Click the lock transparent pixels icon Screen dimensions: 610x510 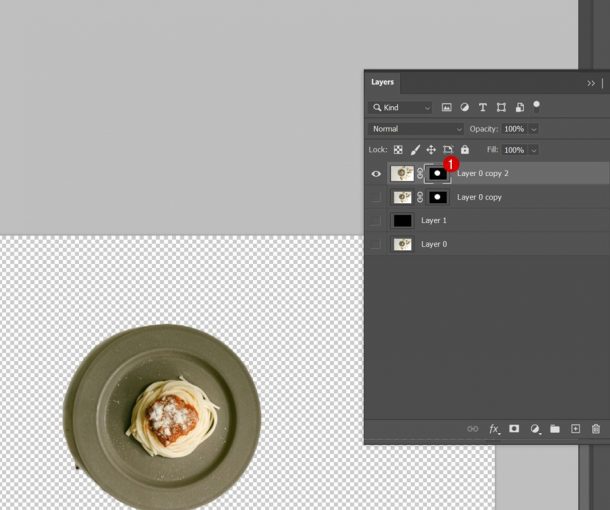tap(398, 150)
